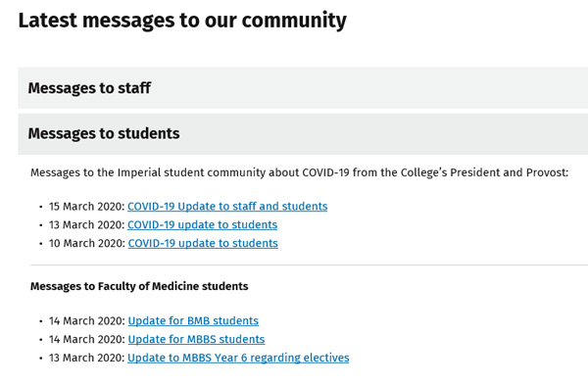Click the 15 March 2020 date text
The height and width of the screenshot is (385, 588).
(x=86, y=206)
